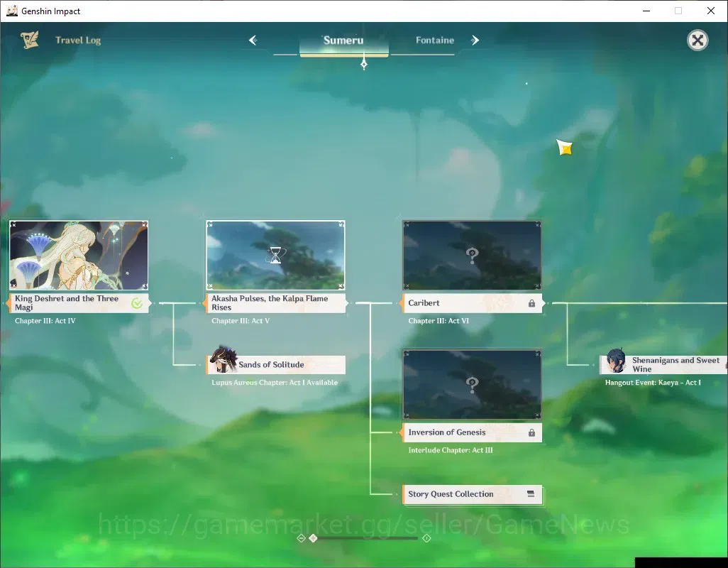The height and width of the screenshot is (568, 728).
Task: Open Akasha Pulses hourglass thumbnail
Action: (275, 256)
